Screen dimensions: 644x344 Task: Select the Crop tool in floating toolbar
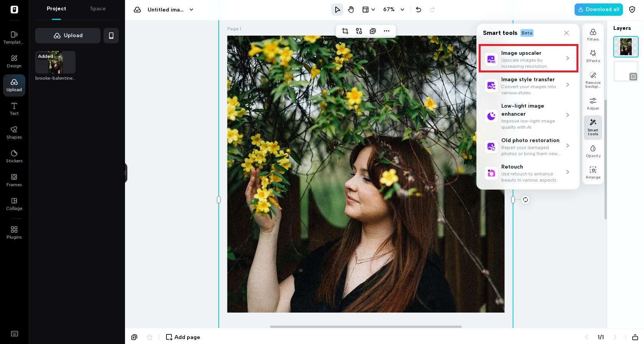point(345,31)
